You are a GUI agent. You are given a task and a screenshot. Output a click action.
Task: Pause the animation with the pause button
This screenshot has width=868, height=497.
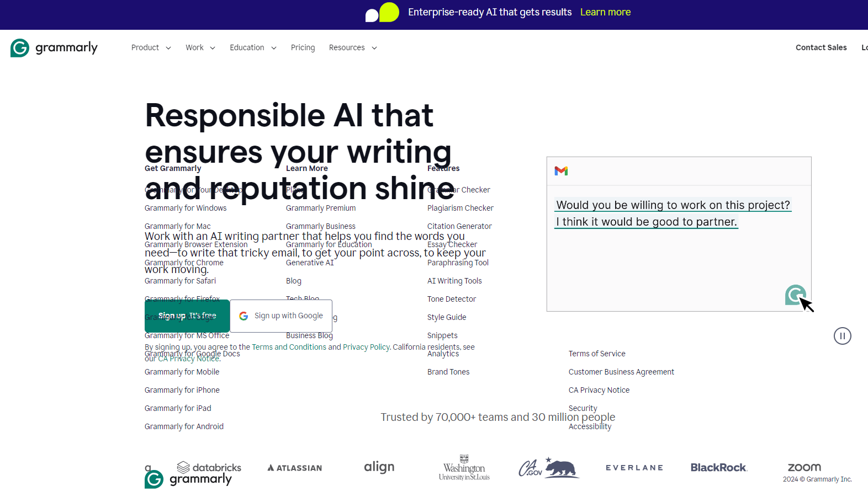click(842, 336)
